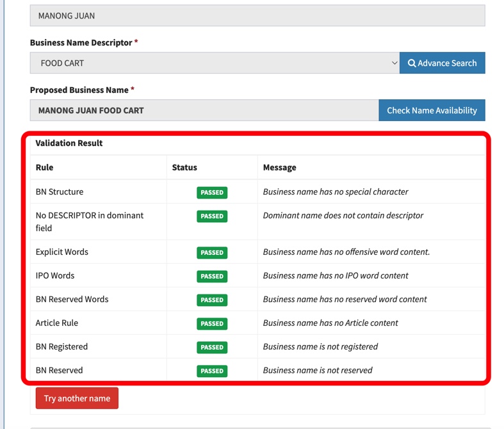This screenshot has width=504, height=429.
Task: Select the Article Rule PASSED badge
Action: pos(212,323)
